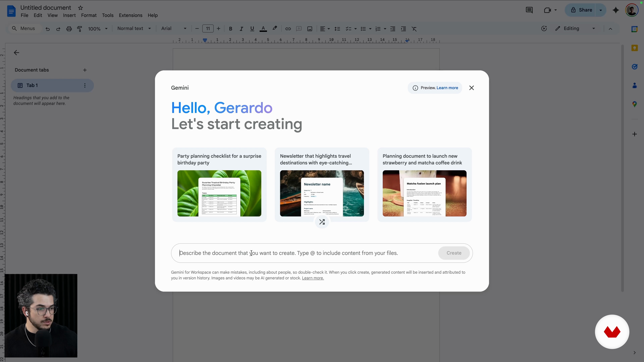The width and height of the screenshot is (644, 362).
Task: Click the Join a call camera icon
Action: 547,10
